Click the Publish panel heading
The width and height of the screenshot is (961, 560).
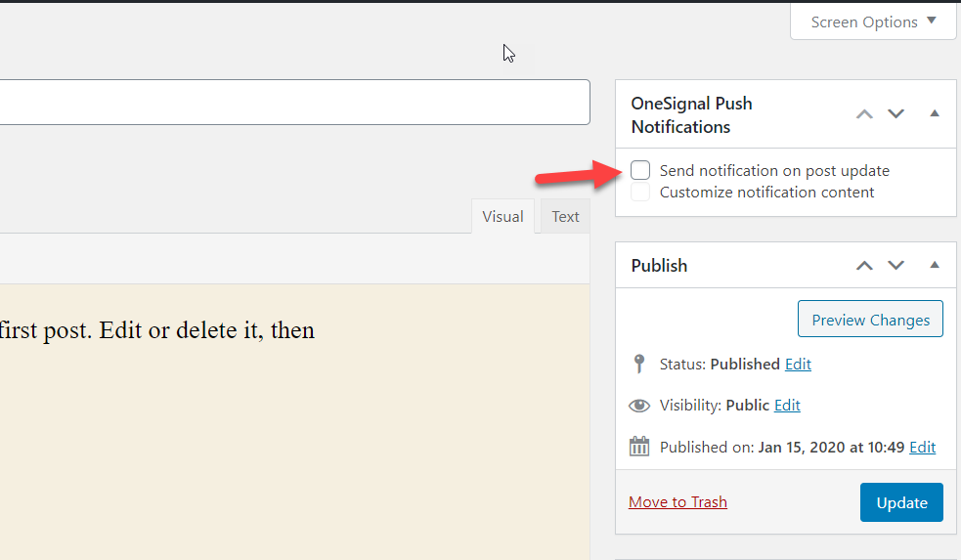(659, 266)
